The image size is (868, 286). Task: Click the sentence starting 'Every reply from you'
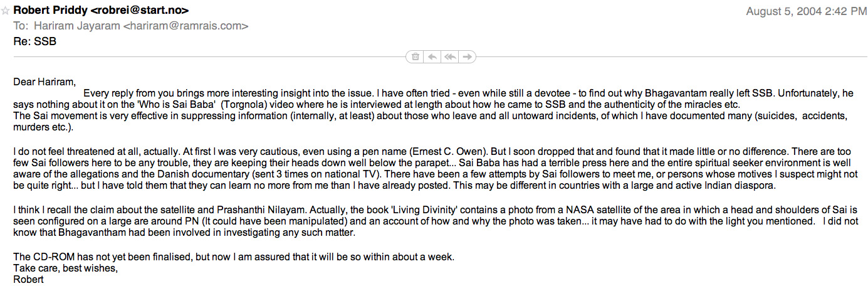pos(251,93)
